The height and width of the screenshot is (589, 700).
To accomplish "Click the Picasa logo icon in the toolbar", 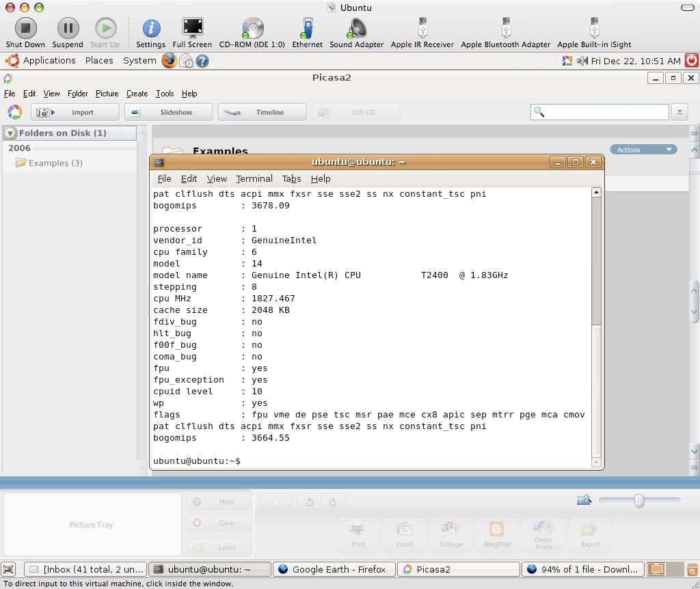I will pyautogui.click(x=15, y=112).
